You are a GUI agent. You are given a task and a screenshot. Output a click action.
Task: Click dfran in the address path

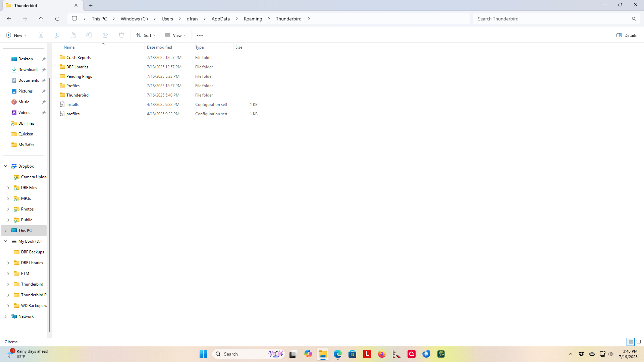[x=192, y=19]
